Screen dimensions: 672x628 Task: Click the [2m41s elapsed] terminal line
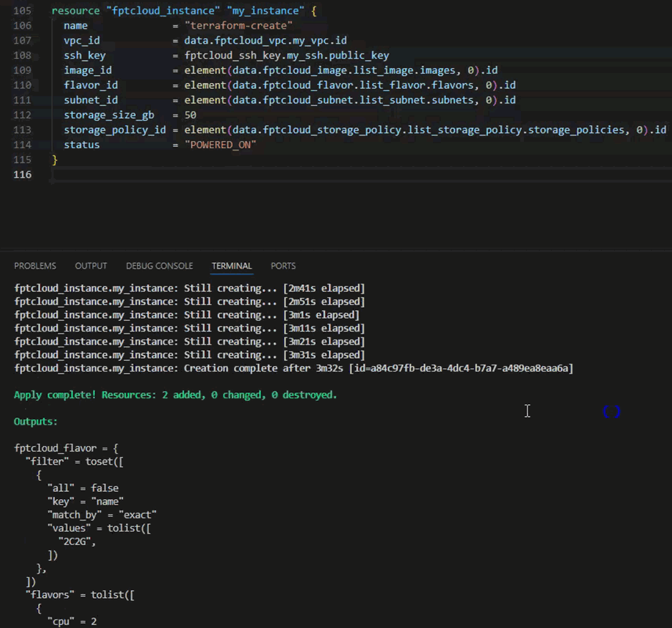[190, 289]
